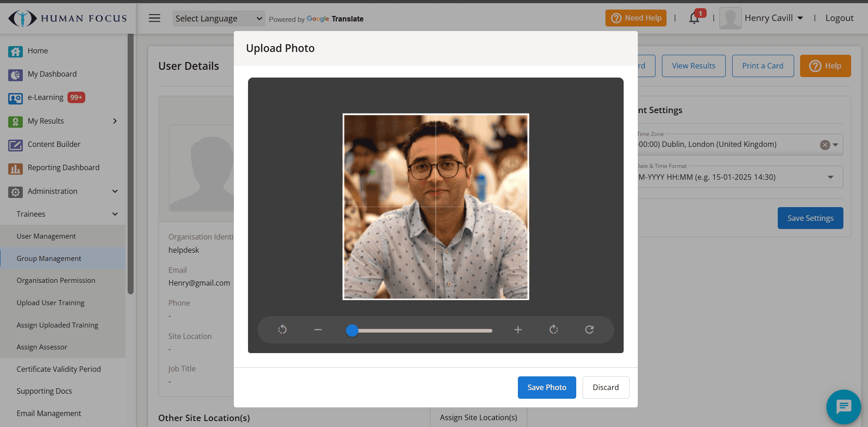Toggle the hamburger sidebar menu

click(155, 18)
